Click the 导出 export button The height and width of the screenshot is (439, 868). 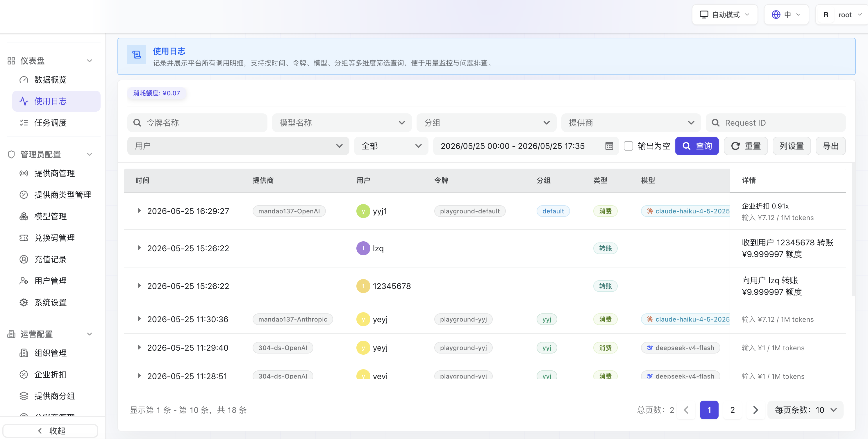[830, 146]
